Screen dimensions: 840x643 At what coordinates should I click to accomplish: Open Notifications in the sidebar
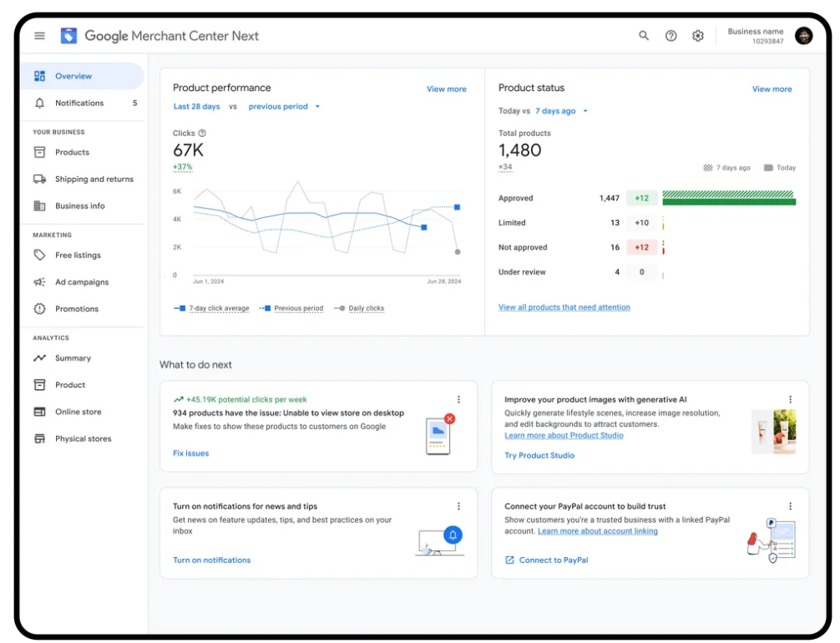82,103
